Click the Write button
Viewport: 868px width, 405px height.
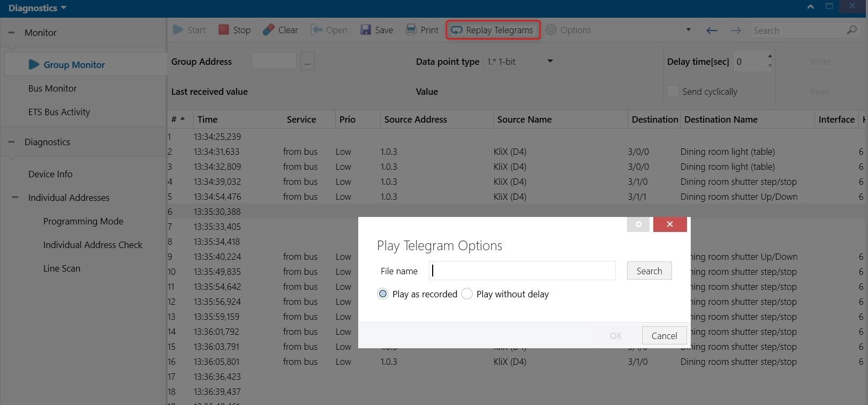[x=820, y=62]
